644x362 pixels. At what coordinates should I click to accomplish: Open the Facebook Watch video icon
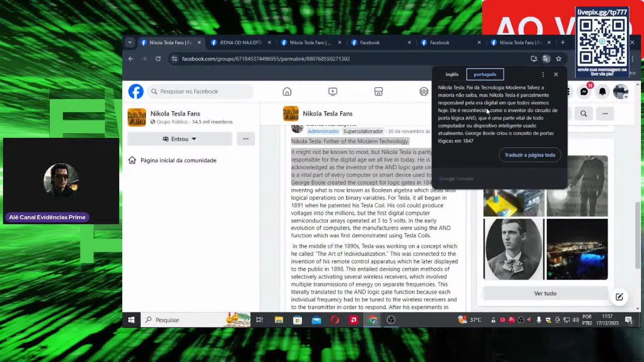point(333,92)
